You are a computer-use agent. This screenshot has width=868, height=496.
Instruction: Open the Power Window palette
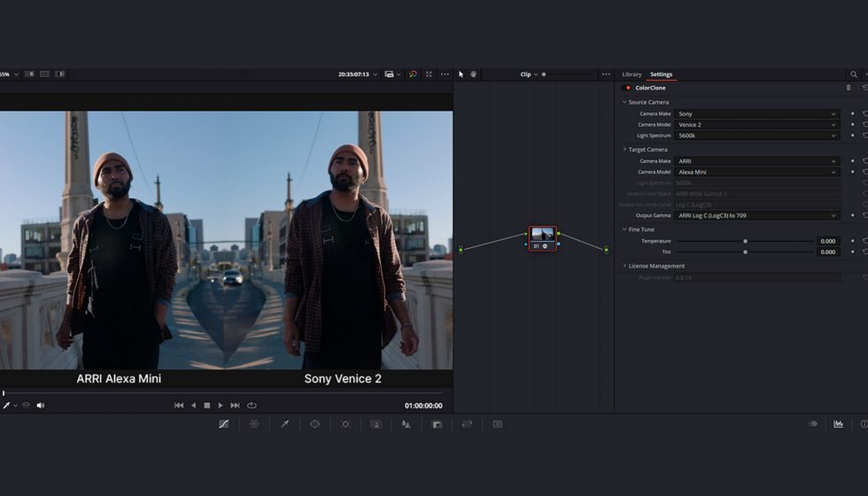(x=314, y=424)
